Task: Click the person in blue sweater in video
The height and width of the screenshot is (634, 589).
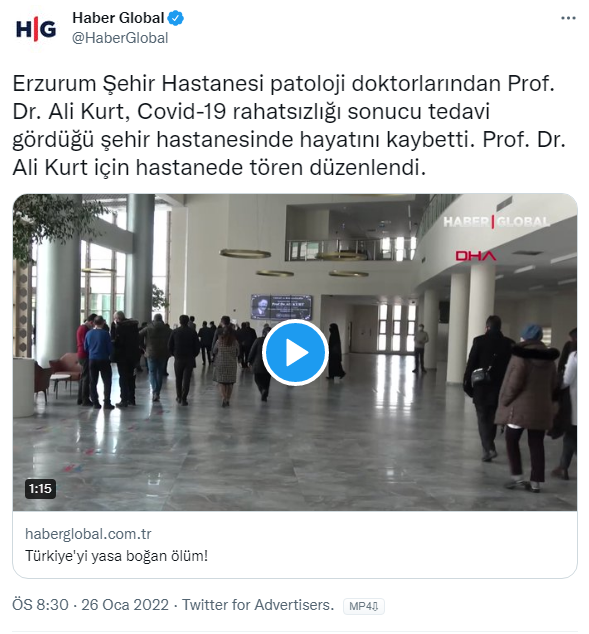Action: click(98, 361)
